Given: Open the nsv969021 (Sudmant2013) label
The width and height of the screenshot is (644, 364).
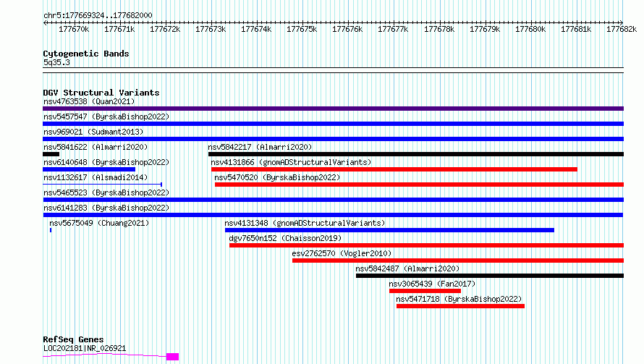Looking at the screenshot, I should click(x=93, y=132).
